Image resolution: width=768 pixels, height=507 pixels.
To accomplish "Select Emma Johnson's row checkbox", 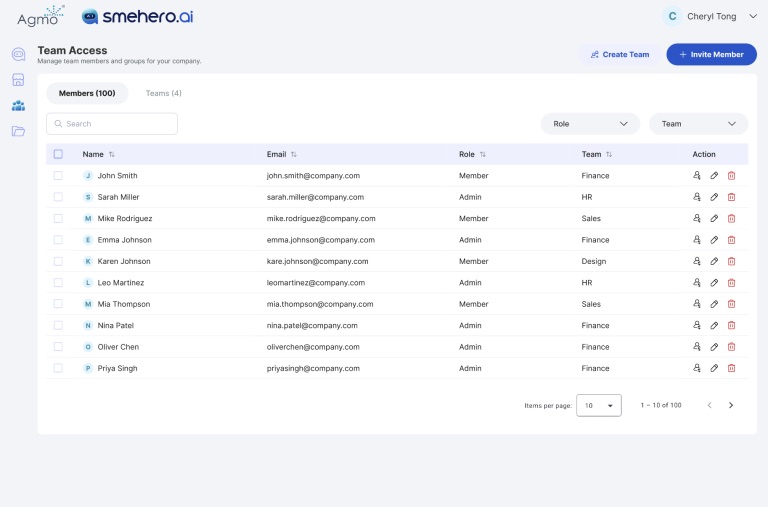I will (x=58, y=240).
